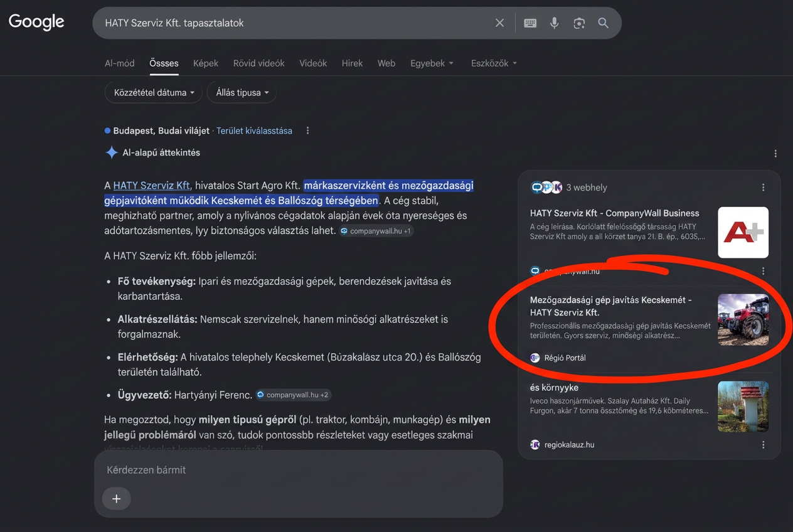The height and width of the screenshot is (532, 793).
Task: Open the Állás típusa filter
Action: [242, 92]
